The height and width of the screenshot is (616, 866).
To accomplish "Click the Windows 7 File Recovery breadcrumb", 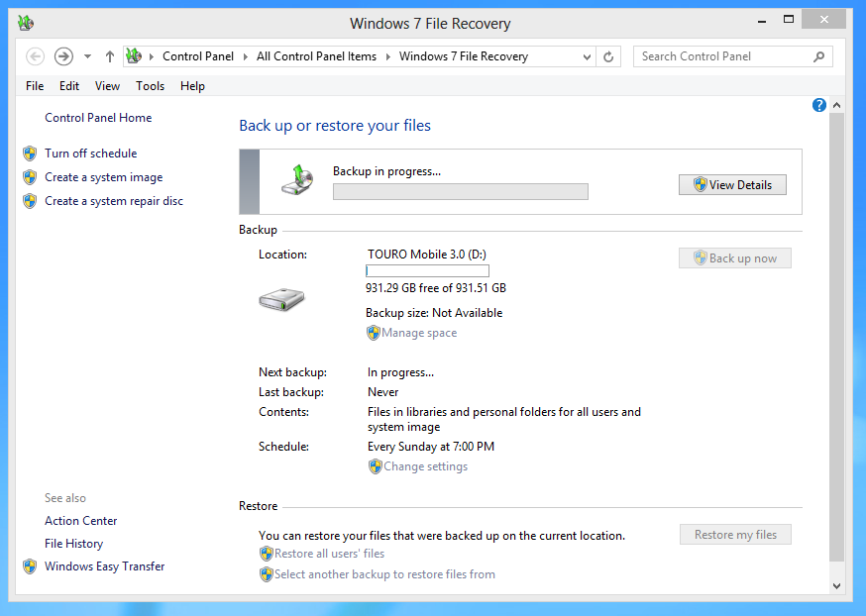I will click(x=464, y=56).
